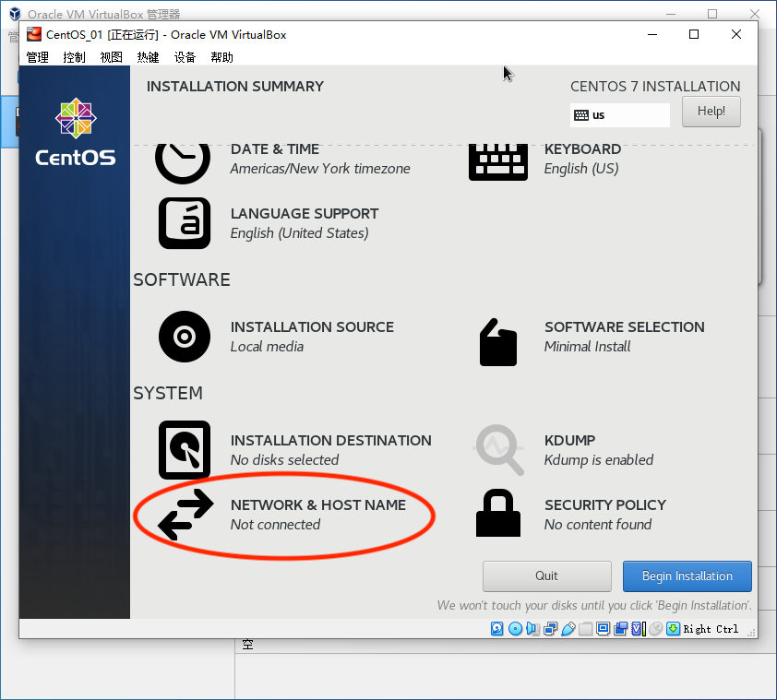This screenshot has height=700, width=777.
Task: Click 'No content found' text
Action: point(598,524)
